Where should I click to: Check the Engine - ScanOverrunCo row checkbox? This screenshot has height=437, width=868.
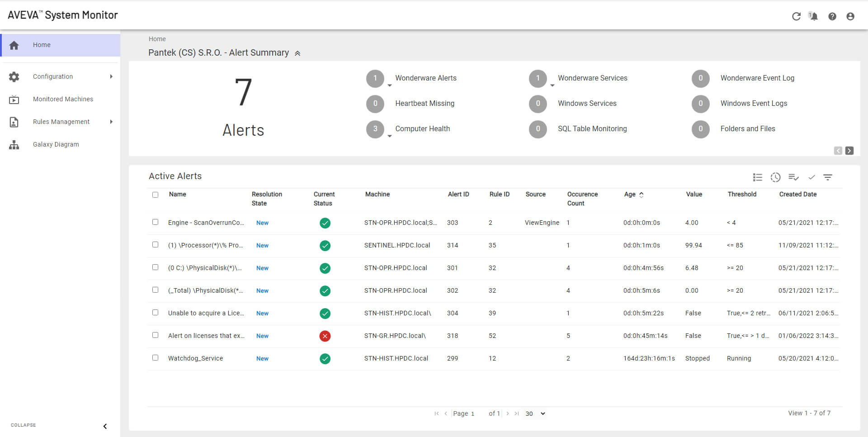[155, 222]
